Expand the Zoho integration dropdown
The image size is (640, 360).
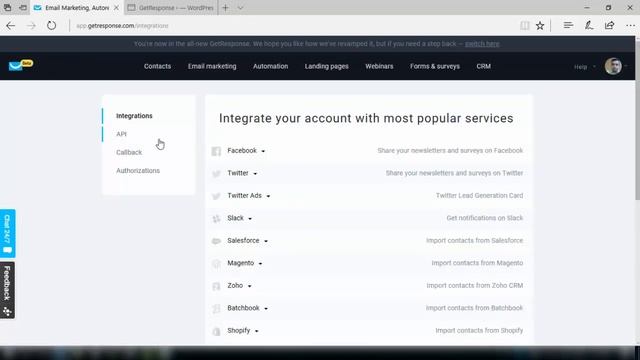pyautogui.click(x=249, y=286)
